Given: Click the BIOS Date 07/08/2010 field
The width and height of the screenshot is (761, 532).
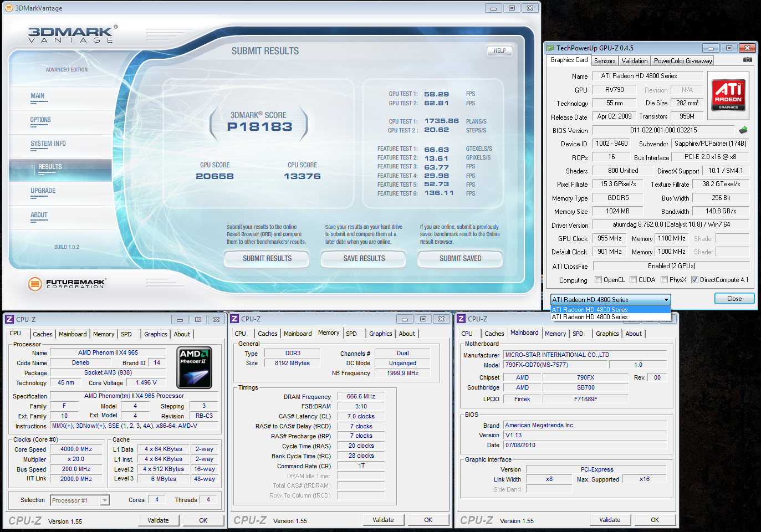Looking at the screenshot, I should [585, 445].
